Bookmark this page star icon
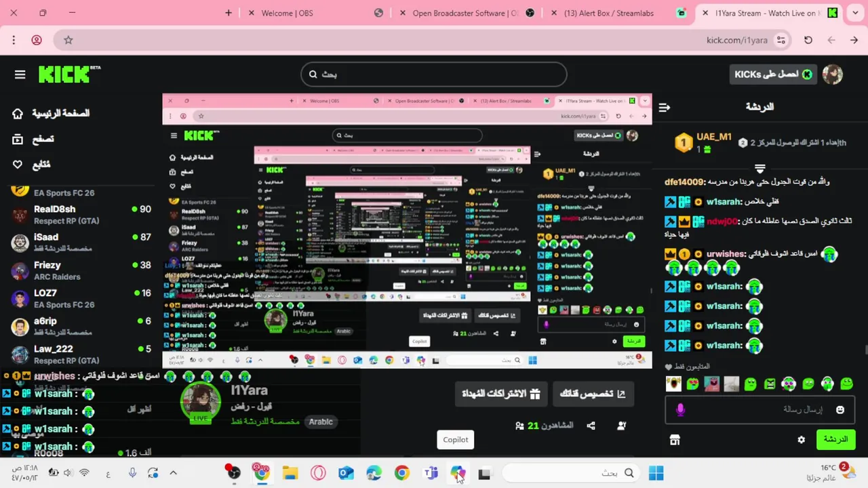Image resolution: width=868 pixels, height=488 pixels. point(68,40)
